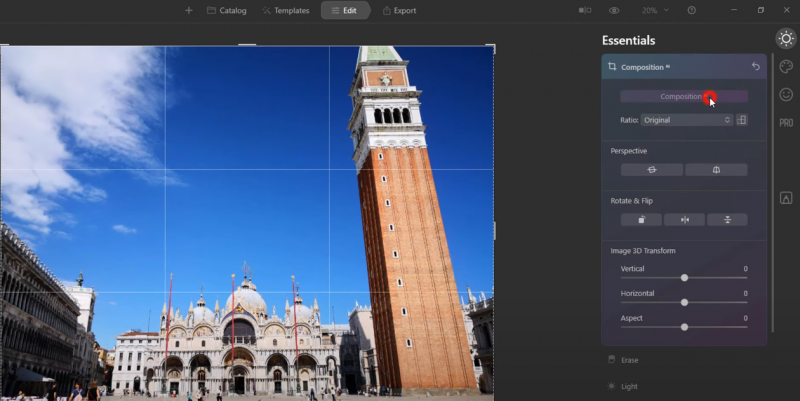Image resolution: width=800 pixels, height=401 pixels.
Task: Flip the image horizontally
Action: point(684,219)
